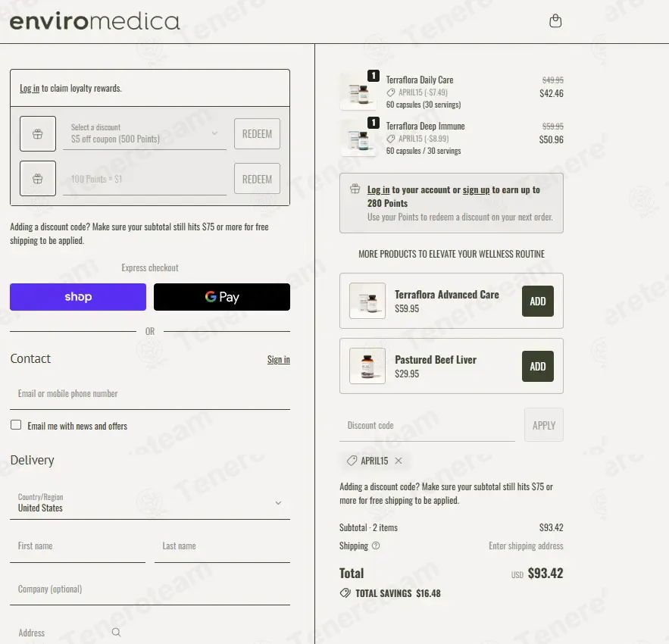Click the APRIL15 tag icon under Deep Immune

[x=391, y=139]
